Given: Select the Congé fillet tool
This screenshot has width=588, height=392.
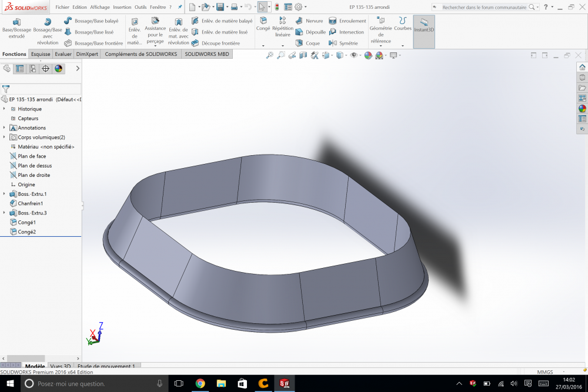Looking at the screenshot, I should pos(263,24).
